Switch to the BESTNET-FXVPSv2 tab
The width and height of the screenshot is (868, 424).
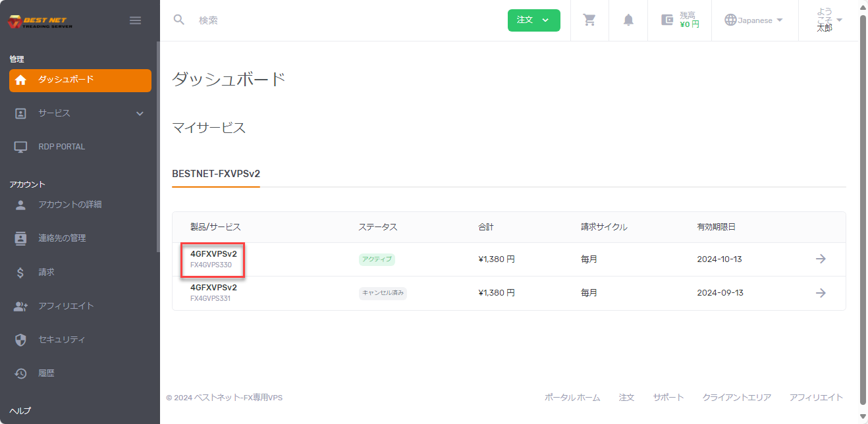coord(216,174)
